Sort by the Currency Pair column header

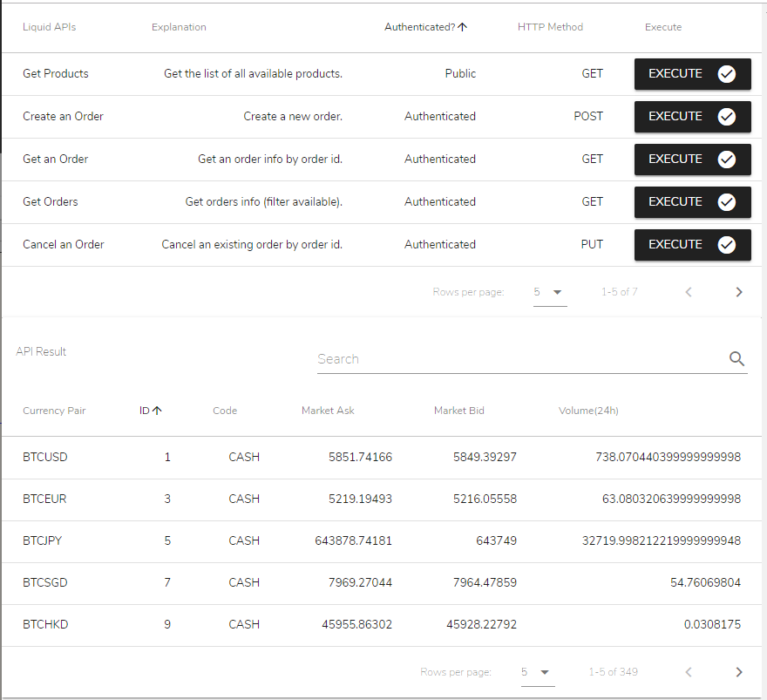[x=54, y=411]
